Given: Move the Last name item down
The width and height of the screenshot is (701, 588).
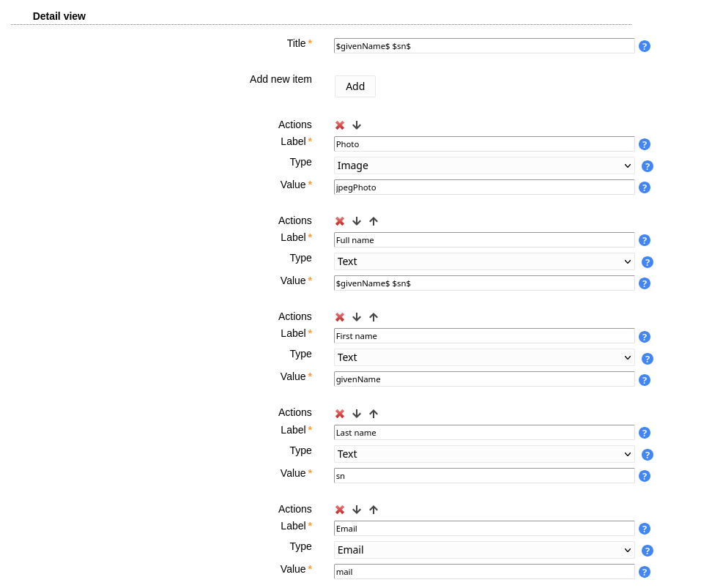Looking at the screenshot, I should coord(357,414).
